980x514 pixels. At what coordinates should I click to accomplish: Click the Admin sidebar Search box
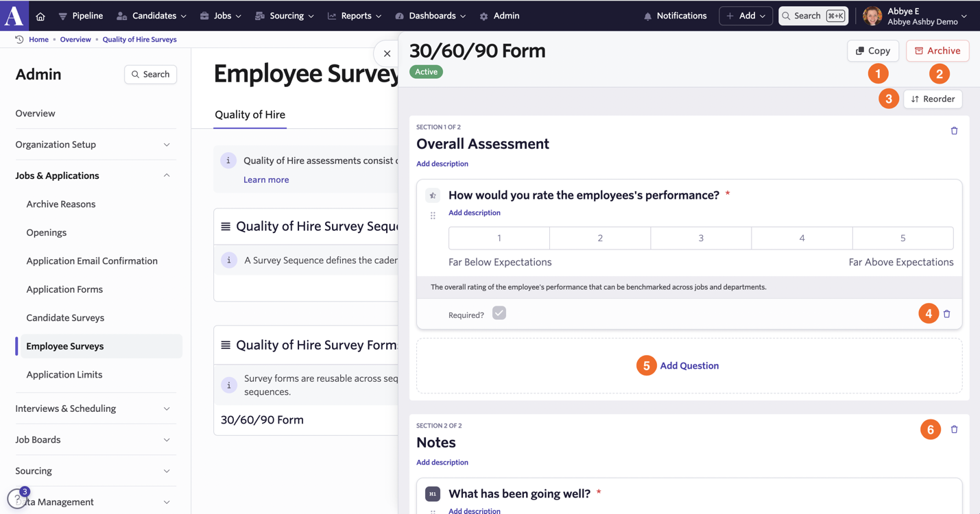coord(151,74)
